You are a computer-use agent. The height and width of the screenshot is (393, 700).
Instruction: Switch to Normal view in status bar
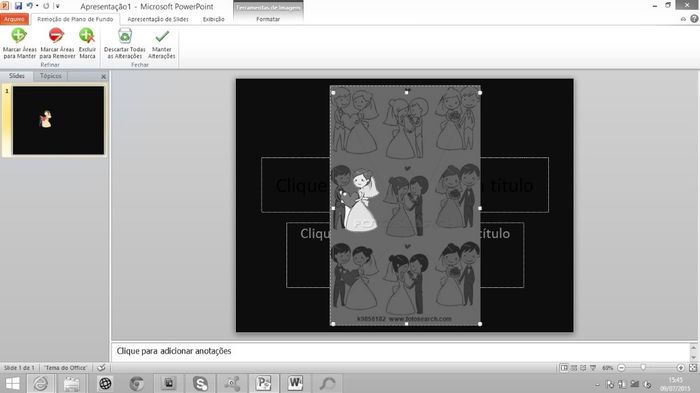point(564,368)
